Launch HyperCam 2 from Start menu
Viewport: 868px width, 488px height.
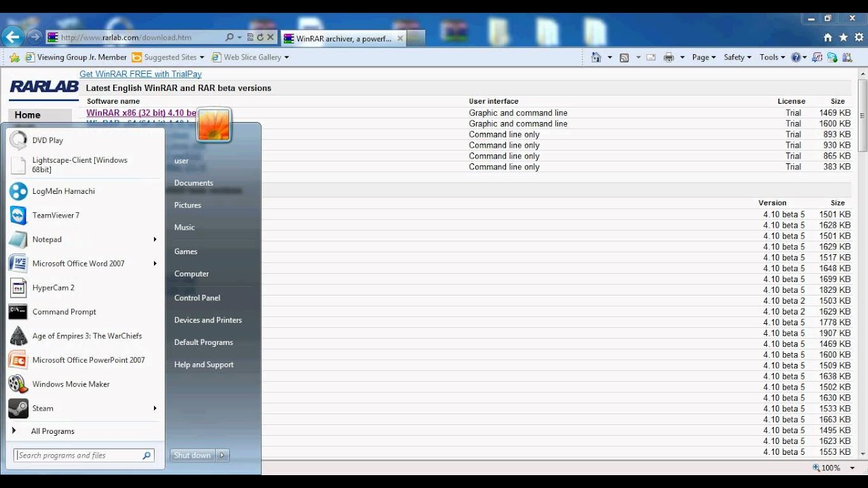click(x=84, y=288)
